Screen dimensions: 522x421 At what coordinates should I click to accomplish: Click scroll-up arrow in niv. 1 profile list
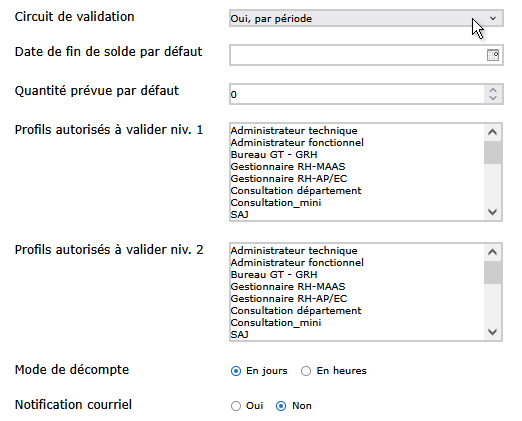click(x=492, y=132)
